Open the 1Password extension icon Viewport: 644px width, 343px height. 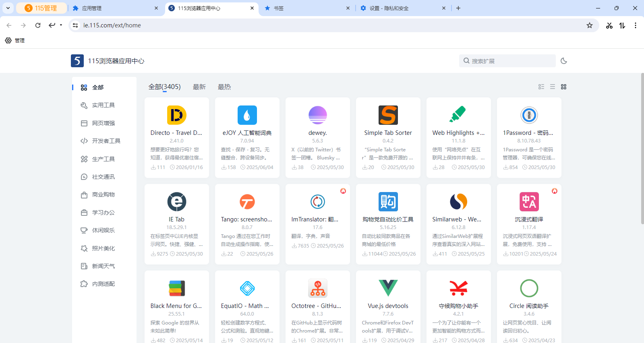tap(529, 115)
